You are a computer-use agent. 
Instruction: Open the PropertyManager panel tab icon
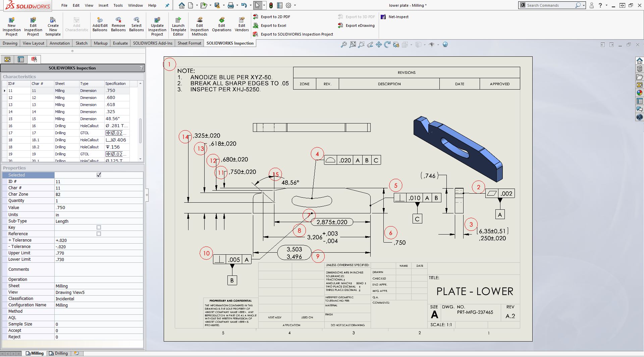[x=21, y=59]
